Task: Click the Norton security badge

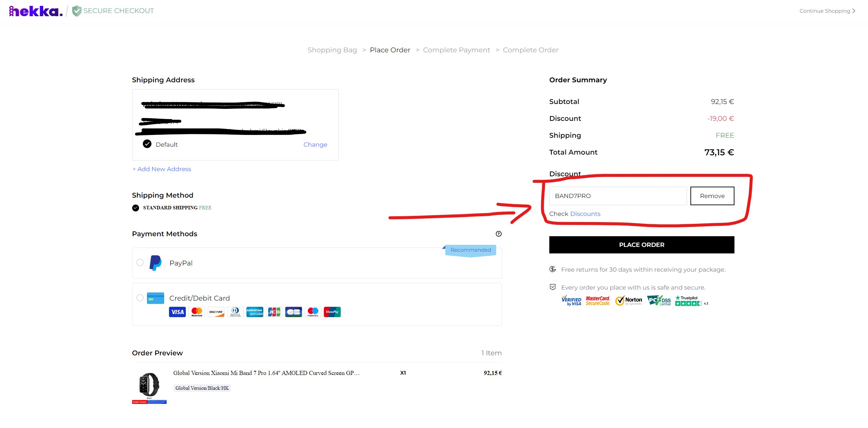Action: [x=629, y=301]
